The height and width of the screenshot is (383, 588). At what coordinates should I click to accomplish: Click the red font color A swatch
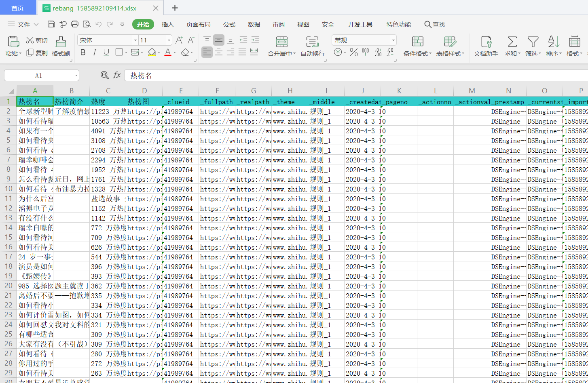pos(168,52)
